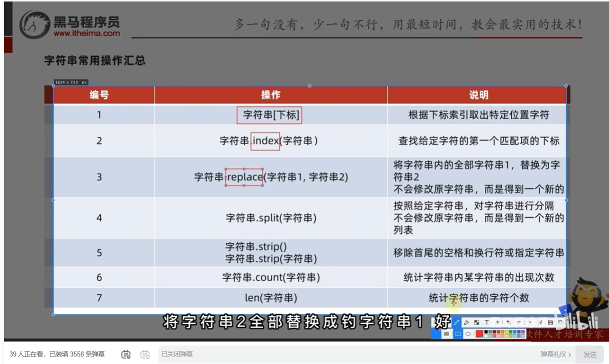Click the undo arrow in annotation toolbar

tap(508, 322)
